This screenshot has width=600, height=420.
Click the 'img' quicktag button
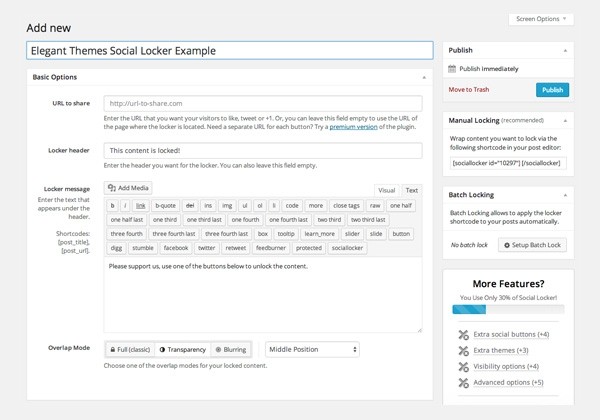click(227, 206)
